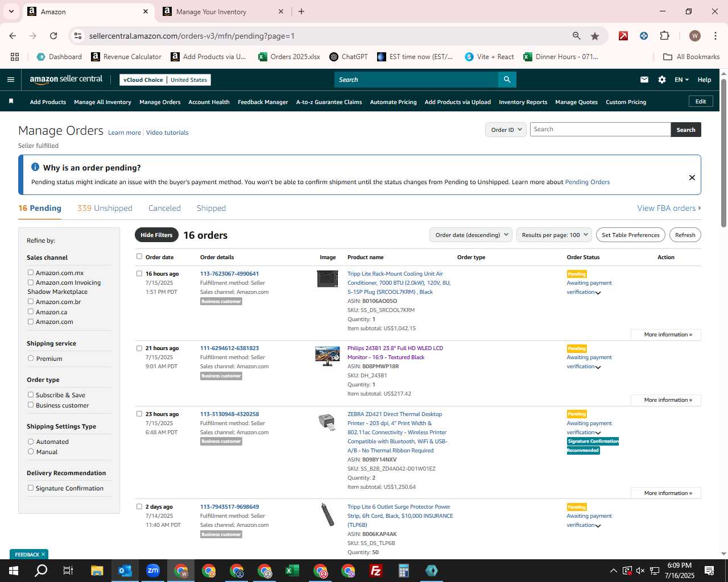Open the Seller Central hamburger menu
The height and width of the screenshot is (582, 728).
point(11,80)
